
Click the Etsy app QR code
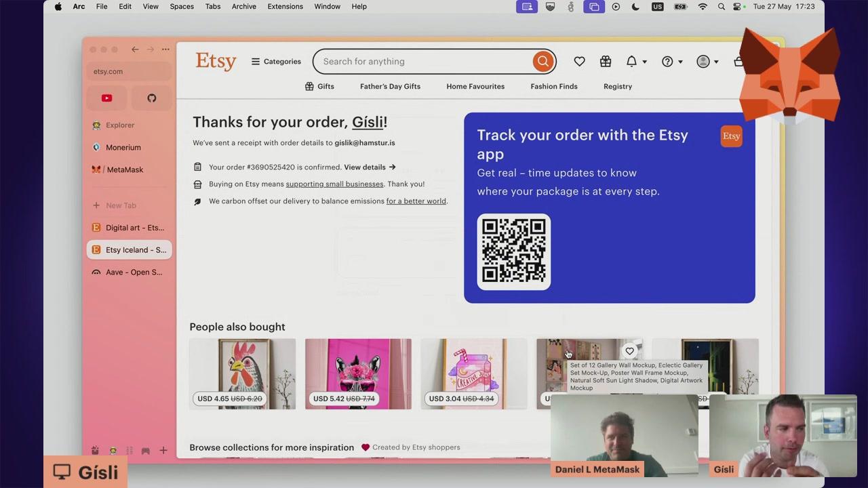pos(514,251)
